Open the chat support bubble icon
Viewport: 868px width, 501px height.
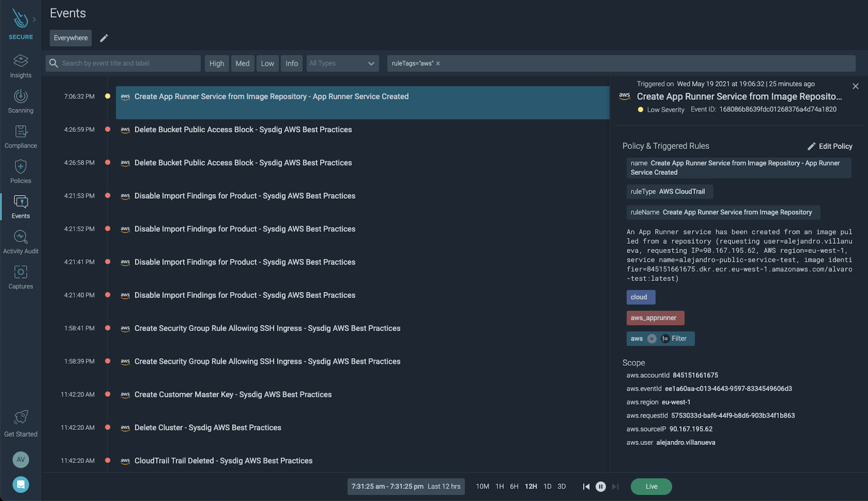click(x=20, y=485)
